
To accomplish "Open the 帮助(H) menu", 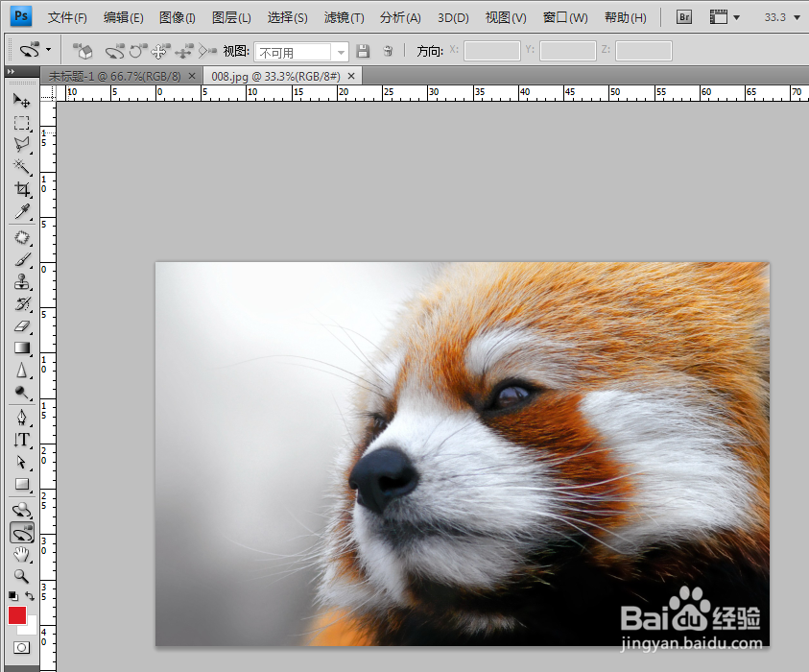I will tap(626, 17).
